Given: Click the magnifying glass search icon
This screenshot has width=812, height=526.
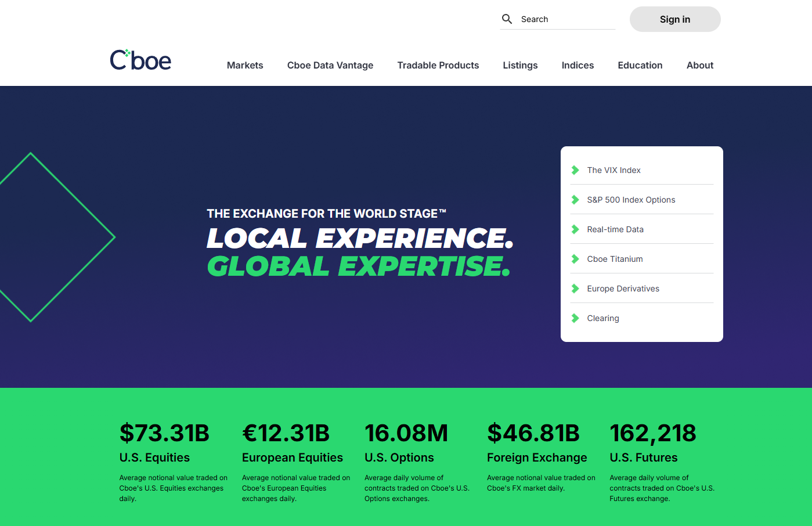Looking at the screenshot, I should (x=507, y=19).
